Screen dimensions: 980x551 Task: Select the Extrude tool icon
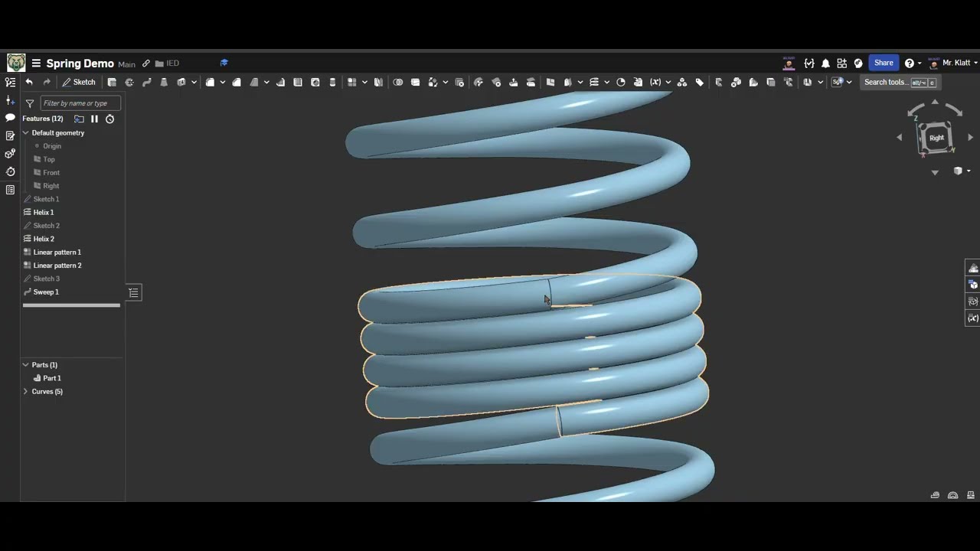click(x=112, y=82)
